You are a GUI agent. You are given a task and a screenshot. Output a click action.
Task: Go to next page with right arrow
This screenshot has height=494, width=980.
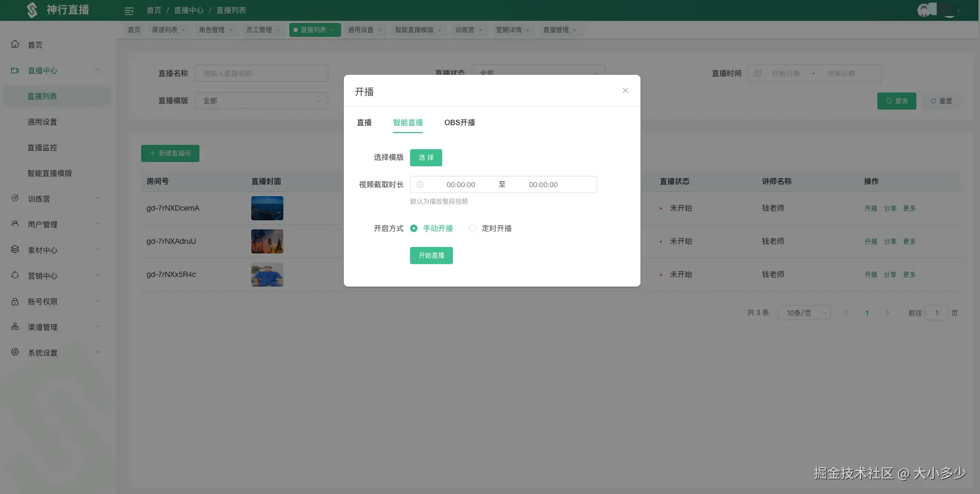[888, 313]
